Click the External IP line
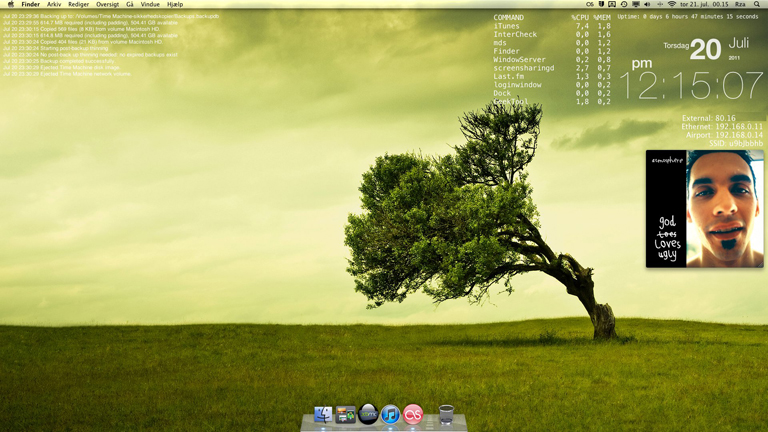The image size is (768, 432). point(709,118)
